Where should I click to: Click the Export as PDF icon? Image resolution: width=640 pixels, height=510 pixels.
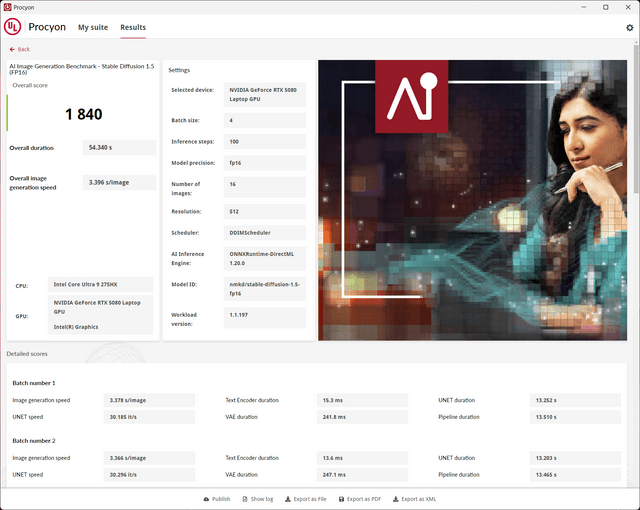[x=341, y=499]
